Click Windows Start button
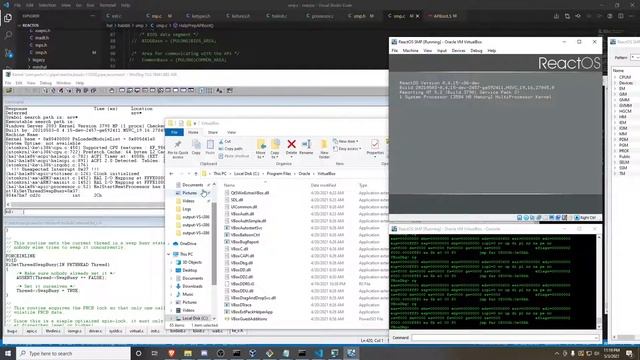The width and height of the screenshot is (640, 360). [x=8, y=353]
